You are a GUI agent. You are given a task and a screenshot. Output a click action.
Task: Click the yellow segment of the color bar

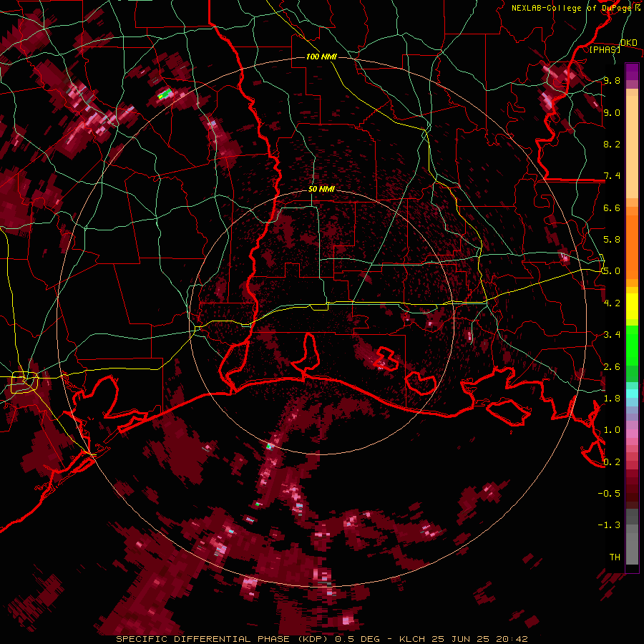pyautogui.click(x=632, y=306)
